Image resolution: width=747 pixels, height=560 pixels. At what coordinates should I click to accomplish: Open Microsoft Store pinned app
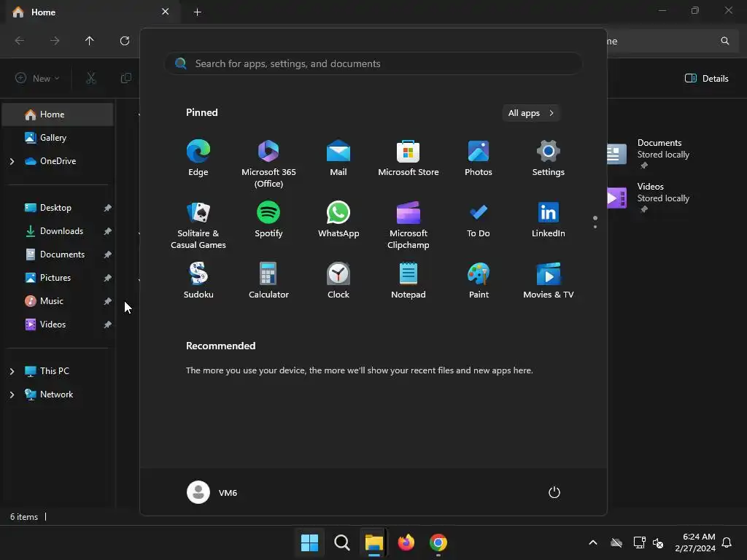pyautogui.click(x=409, y=158)
